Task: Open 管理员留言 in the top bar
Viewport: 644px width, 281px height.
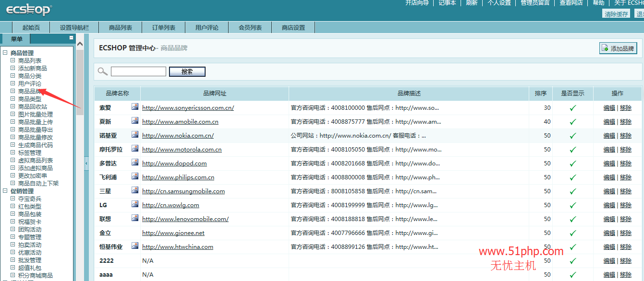Action: coord(535,3)
